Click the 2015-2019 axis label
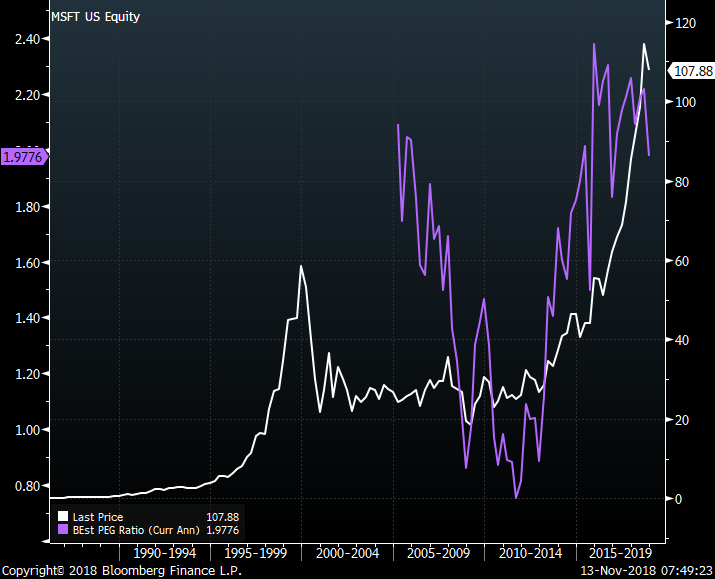Viewport: 715px width, 579px height. (x=621, y=553)
